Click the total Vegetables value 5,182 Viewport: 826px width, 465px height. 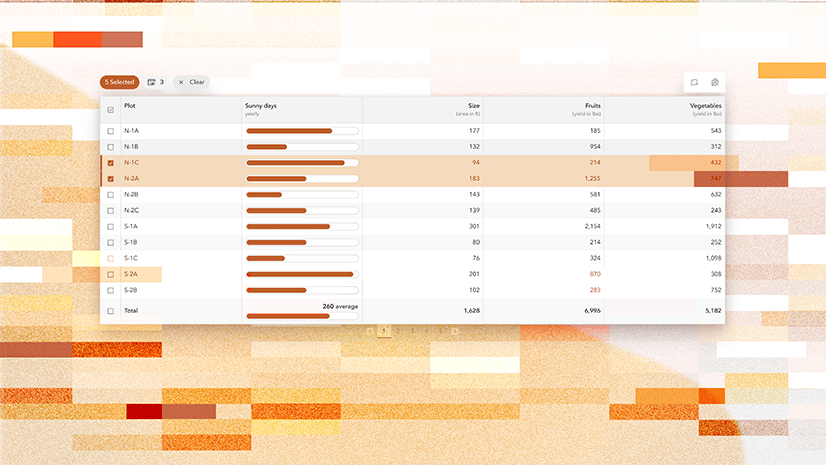714,311
